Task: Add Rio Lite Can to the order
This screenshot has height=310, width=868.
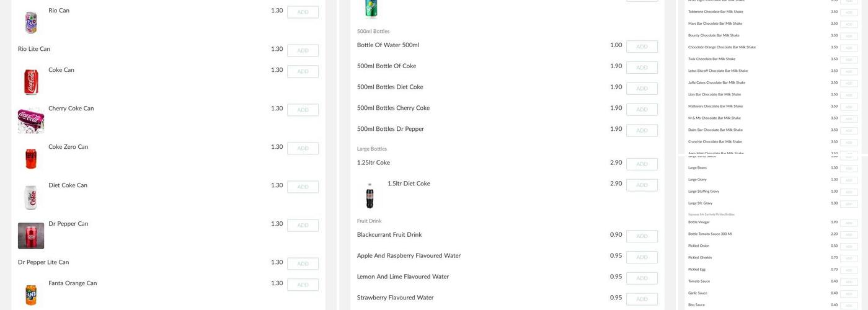Action: tap(303, 51)
